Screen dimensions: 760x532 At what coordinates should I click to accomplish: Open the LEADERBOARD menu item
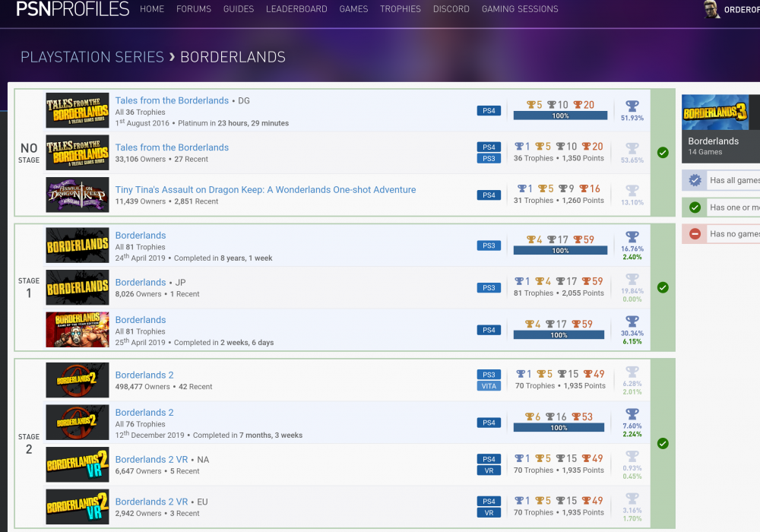click(x=296, y=8)
